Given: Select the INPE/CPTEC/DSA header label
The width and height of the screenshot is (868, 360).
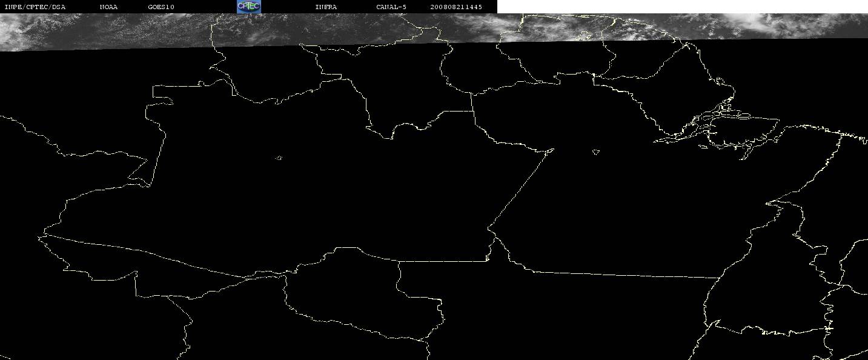Looking at the screenshot, I should pyautogui.click(x=35, y=7).
